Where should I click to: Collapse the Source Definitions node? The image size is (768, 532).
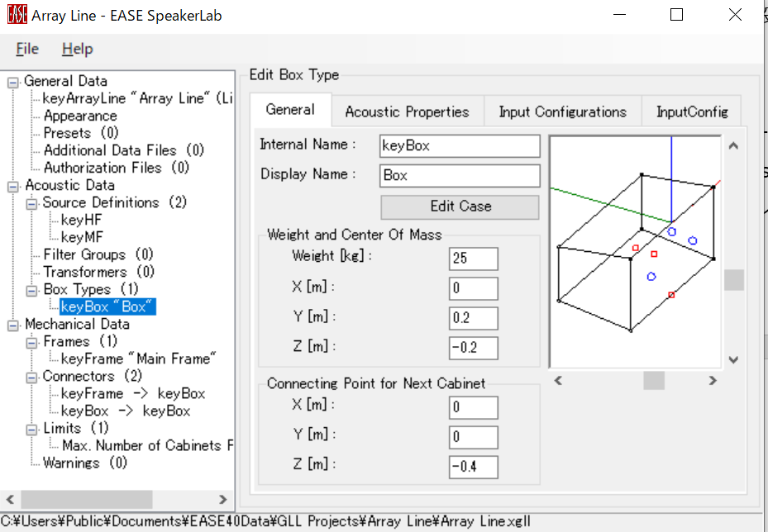click(x=31, y=203)
